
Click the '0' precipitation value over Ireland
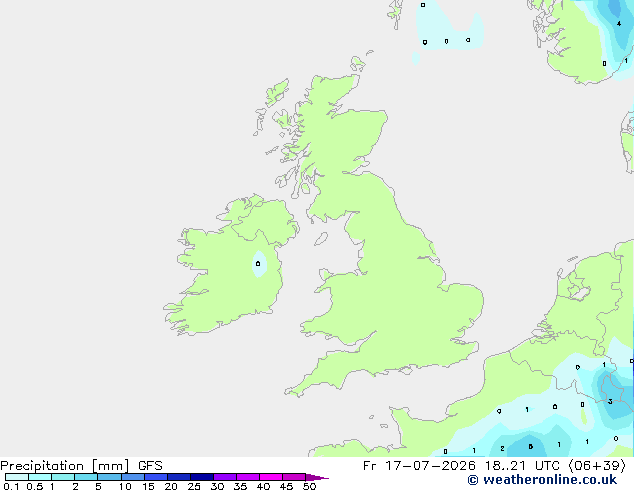(x=258, y=264)
